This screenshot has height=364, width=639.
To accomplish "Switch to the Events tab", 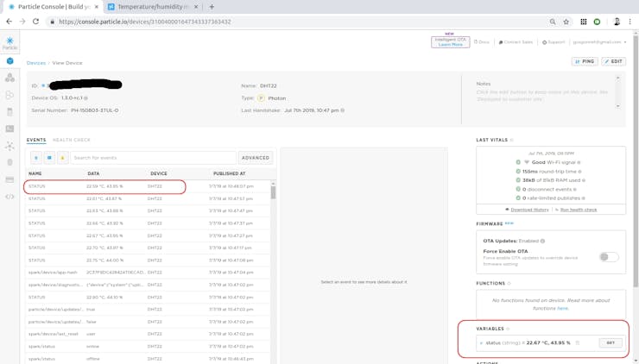I will click(36, 140).
